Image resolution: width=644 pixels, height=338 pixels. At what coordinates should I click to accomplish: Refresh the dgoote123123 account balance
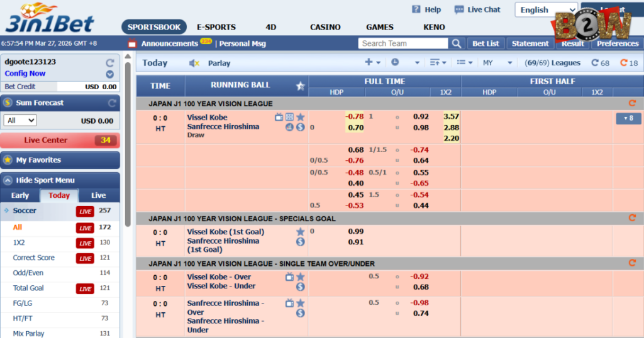coord(109,63)
